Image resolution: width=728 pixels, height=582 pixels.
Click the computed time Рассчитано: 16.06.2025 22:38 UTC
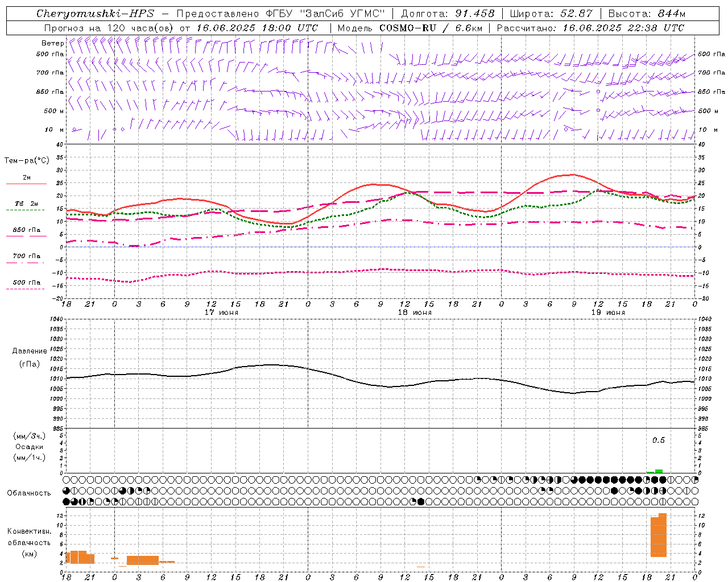pyautogui.click(x=590, y=27)
